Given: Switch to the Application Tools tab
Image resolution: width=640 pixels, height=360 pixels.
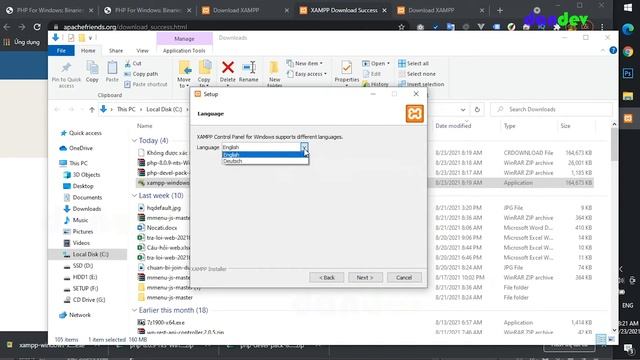Looking at the screenshot, I should [184, 51].
